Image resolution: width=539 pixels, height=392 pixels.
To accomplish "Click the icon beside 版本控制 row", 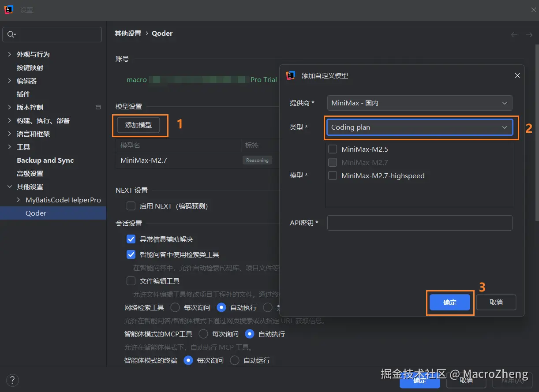I will (x=98, y=107).
